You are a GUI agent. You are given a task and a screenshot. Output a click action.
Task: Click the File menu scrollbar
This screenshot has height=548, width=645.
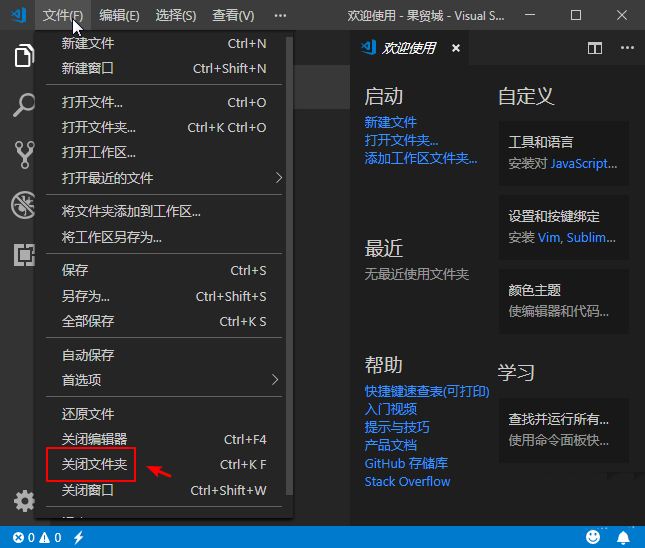pos(289,266)
